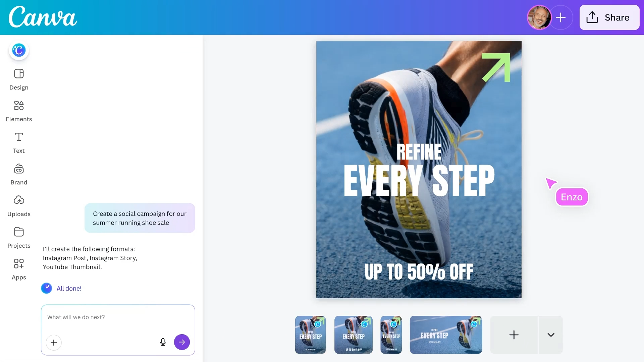
Task: Open the Design panel
Action: coord(19,80)
